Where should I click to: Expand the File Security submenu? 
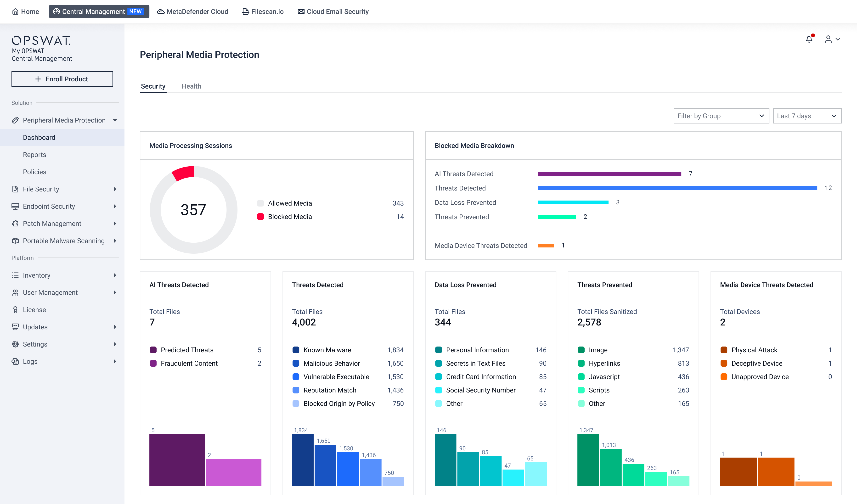click(x=115, y=189)
